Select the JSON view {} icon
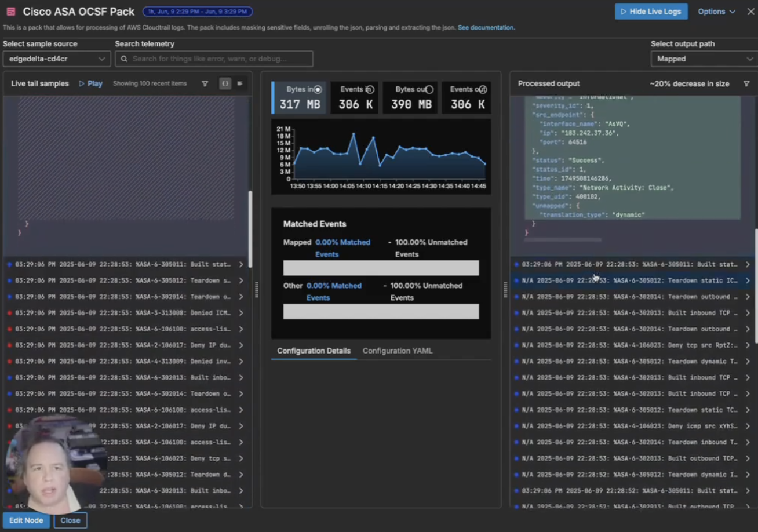 225,83
